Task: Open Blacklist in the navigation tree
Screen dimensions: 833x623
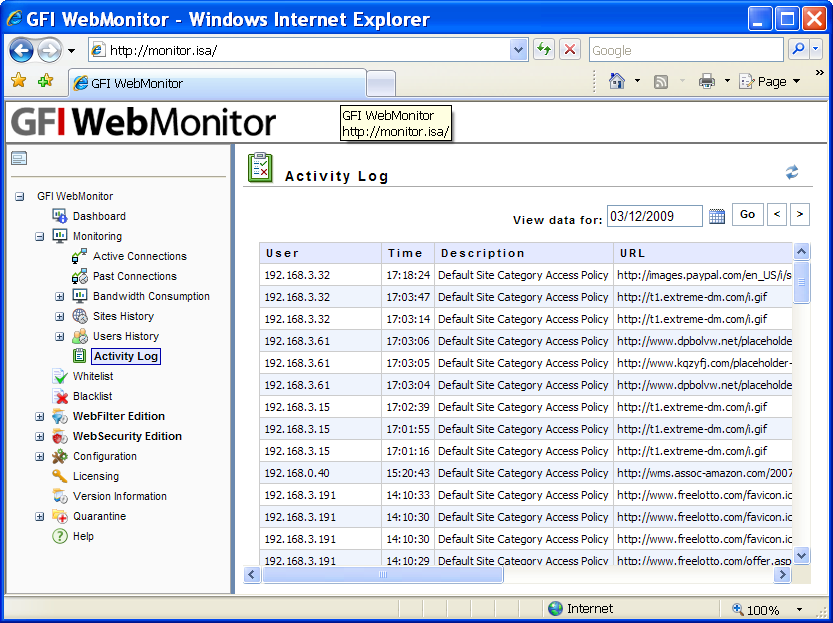Action: click(x=92, y=397)
